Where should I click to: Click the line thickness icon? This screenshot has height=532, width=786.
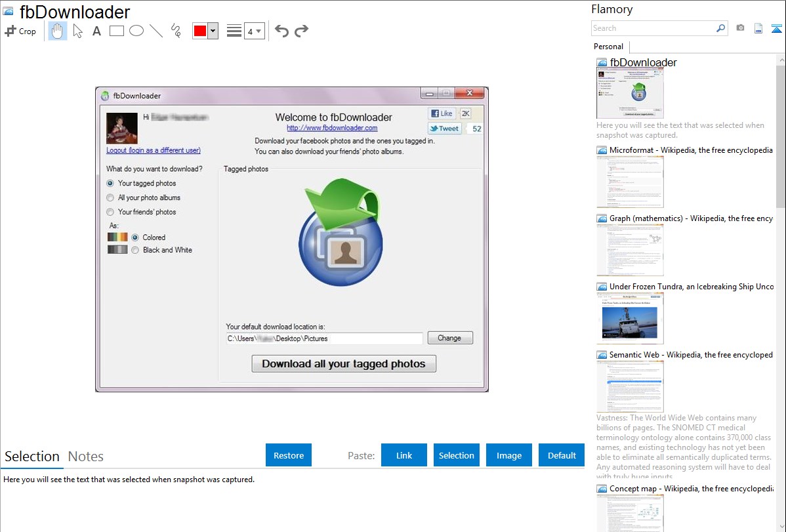234,31
